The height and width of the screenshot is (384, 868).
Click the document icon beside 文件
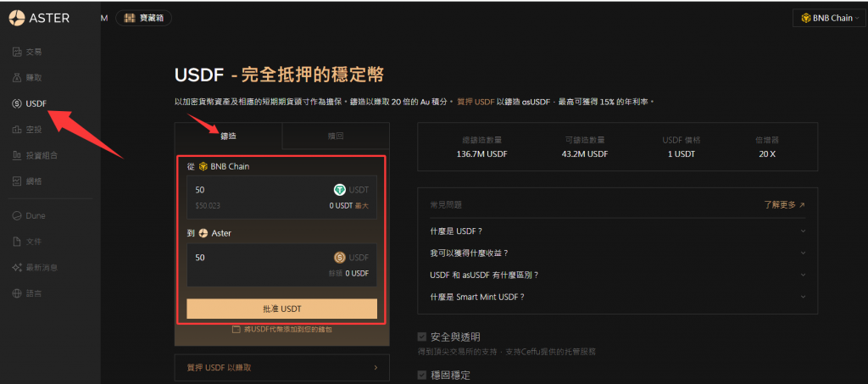click(17, 242)
